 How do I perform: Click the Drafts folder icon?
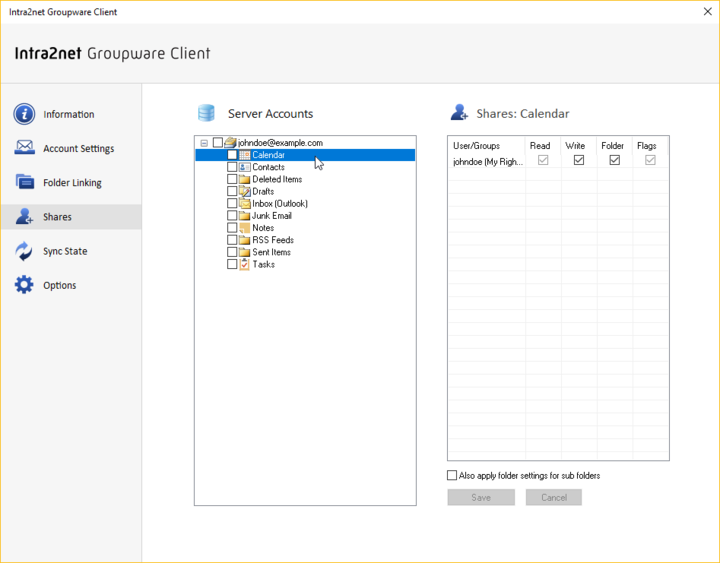(x=245, y=191)
